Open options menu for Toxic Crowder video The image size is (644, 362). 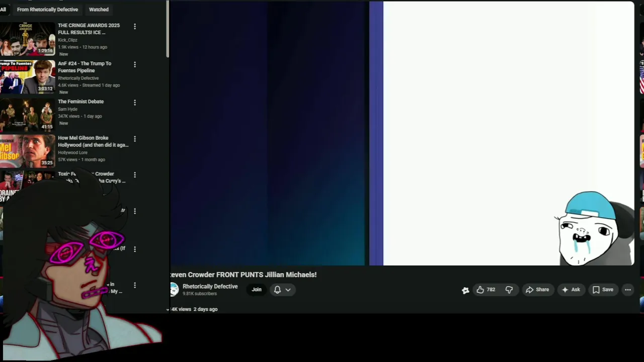[134, 175]
